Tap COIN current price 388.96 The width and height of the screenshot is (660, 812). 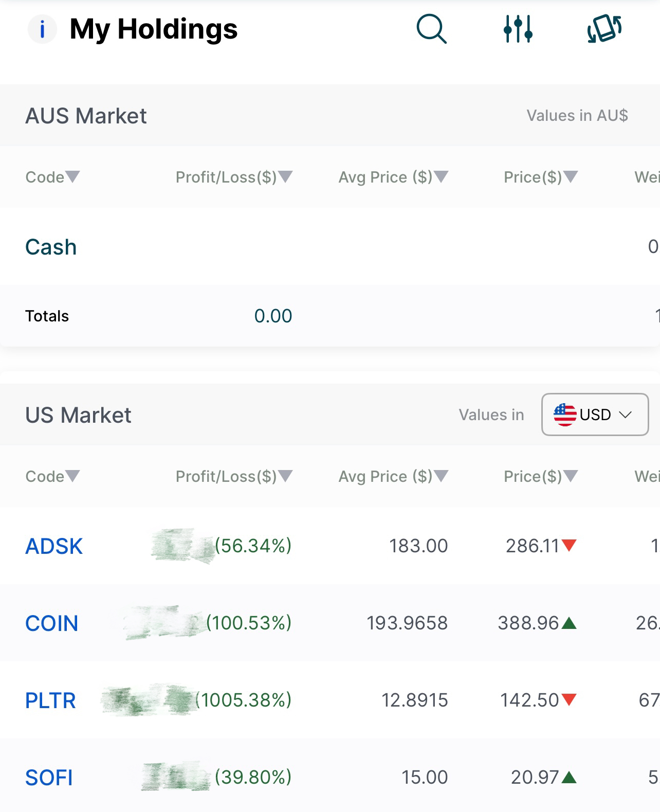(528, 623)
